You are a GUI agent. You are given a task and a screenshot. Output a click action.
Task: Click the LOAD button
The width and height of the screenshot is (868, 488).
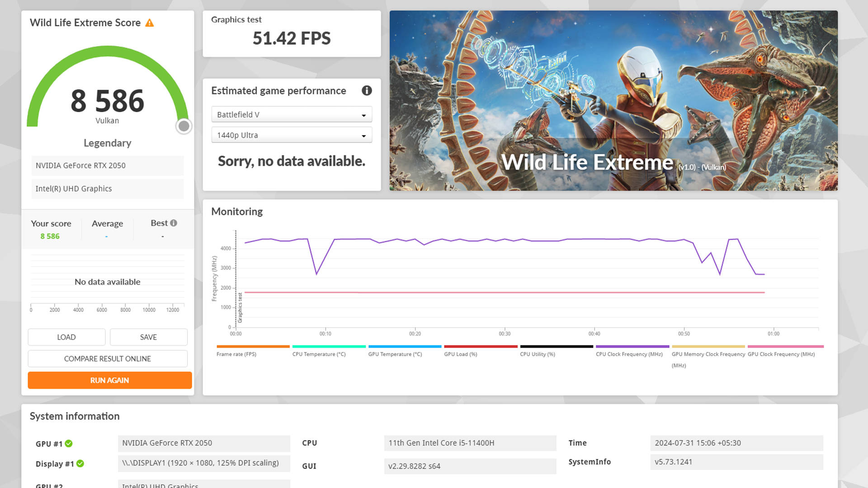[x=66, y=338]
